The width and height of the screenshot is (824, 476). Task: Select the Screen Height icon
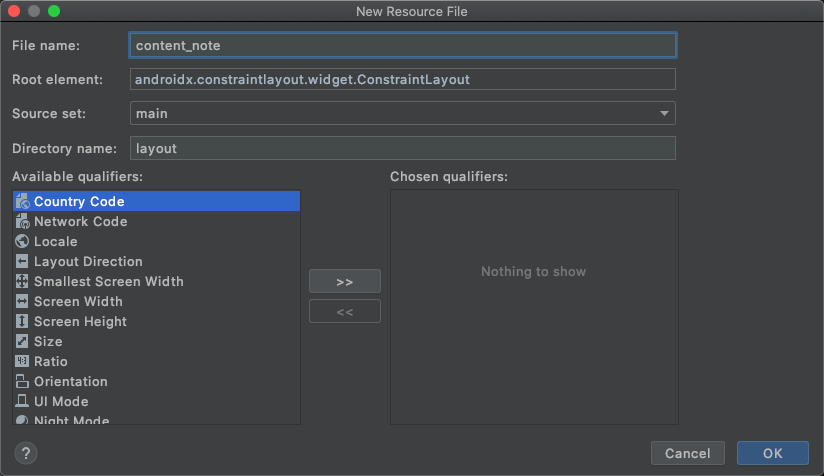pos(23,321)
